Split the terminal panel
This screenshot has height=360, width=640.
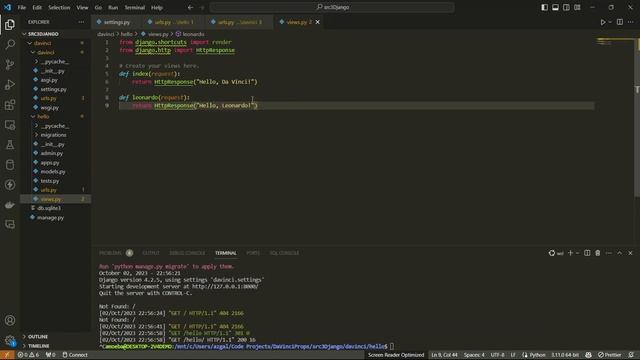pyautogui.click(x=587, y=253)
